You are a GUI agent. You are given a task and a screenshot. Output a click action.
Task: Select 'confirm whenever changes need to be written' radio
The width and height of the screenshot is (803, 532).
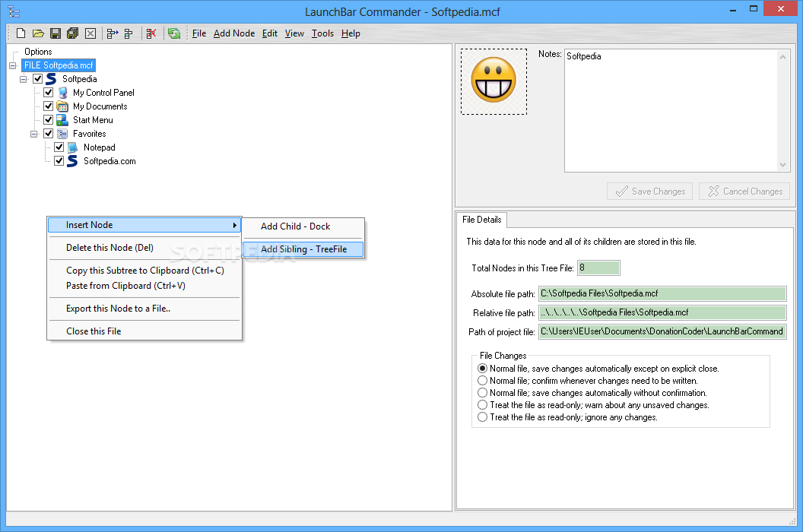482,381
